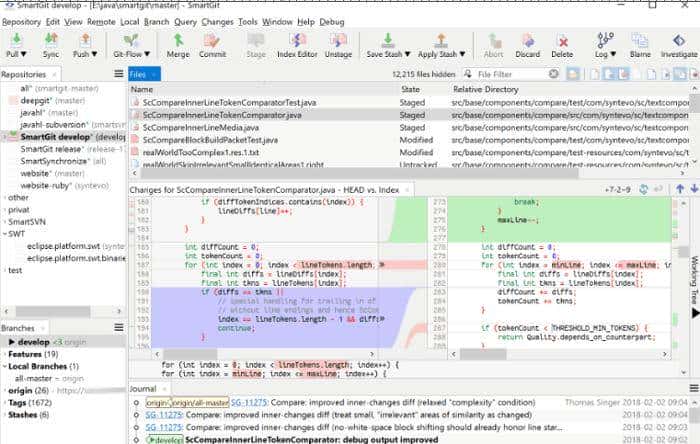Click the Apply Stash icon
This screenshot has height=444, width=700.
[441, 40]
